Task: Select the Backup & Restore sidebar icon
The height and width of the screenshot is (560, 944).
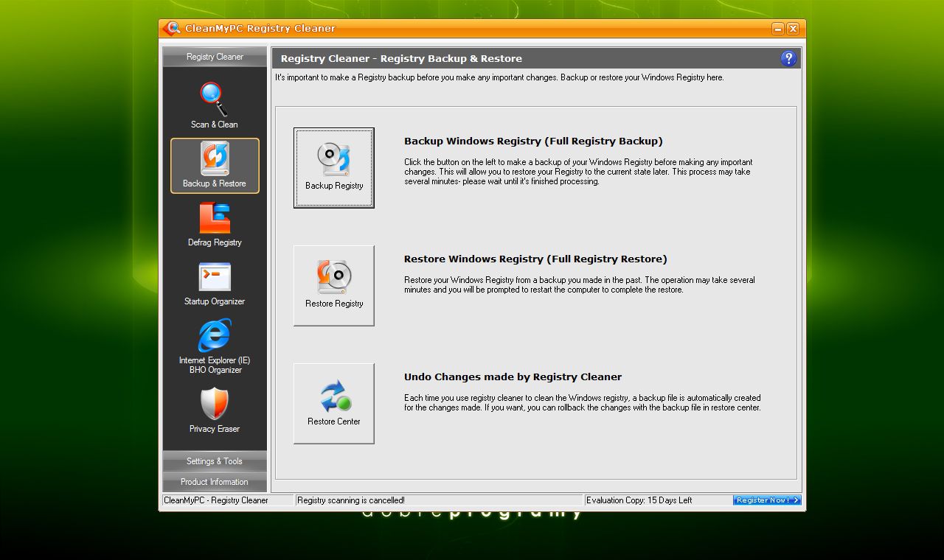Action: pyautogui.click(x=215, y=166)
